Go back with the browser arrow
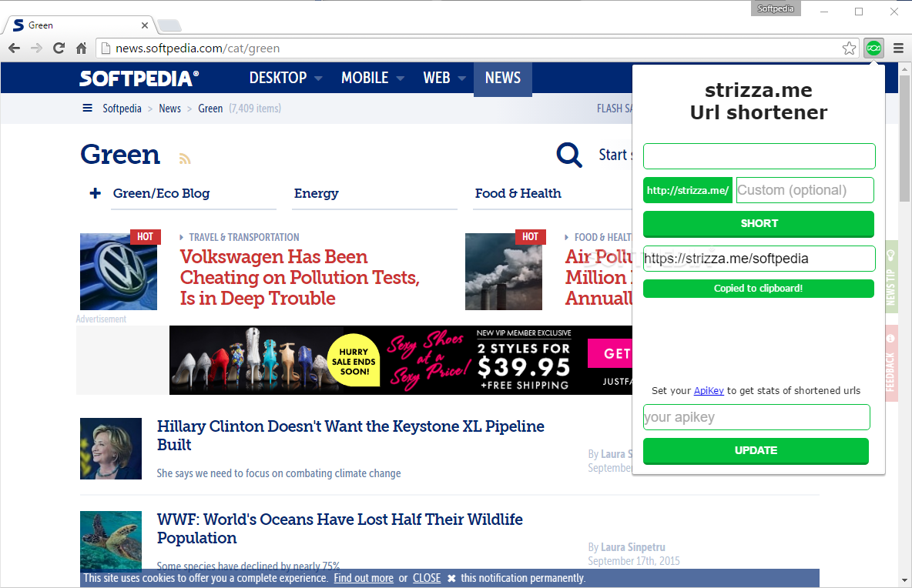Image resolution: width=912 pixels, height=588 pixels. (x=14, y=48)
